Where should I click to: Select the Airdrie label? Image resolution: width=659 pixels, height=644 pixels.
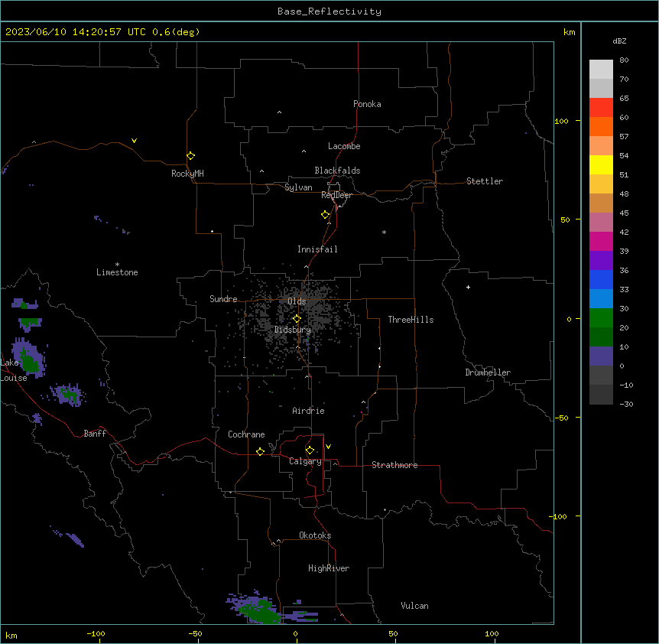coord(308,411)
